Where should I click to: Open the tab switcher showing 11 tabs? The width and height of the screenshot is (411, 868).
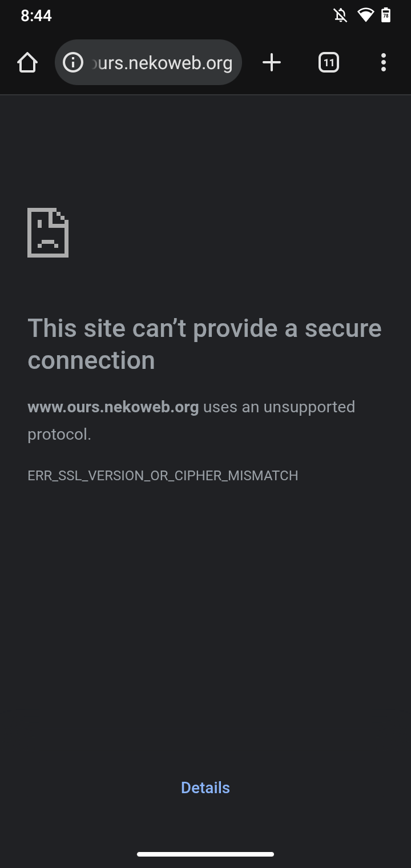tap(329, 62)
